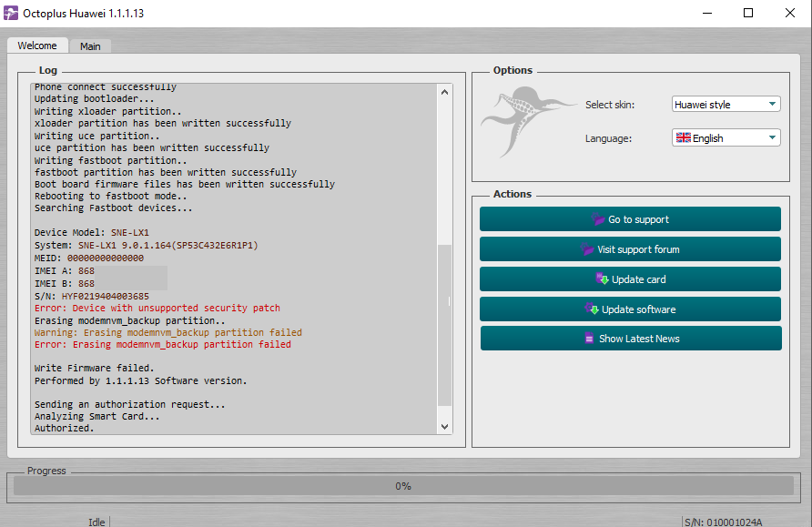This screenshot has height=527, width=812.
Task: Click the 'Authorized.' log line
Action: 65,428
